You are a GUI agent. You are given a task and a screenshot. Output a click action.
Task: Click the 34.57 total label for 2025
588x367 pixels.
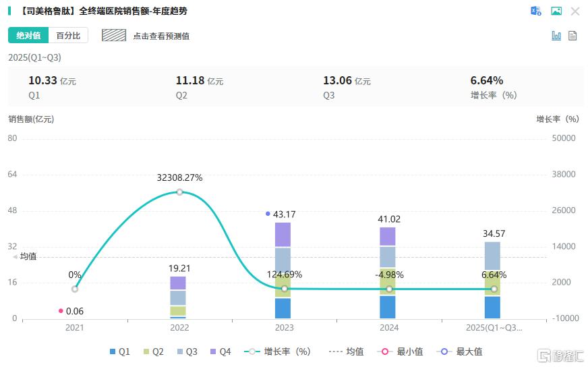click(494, 233)
